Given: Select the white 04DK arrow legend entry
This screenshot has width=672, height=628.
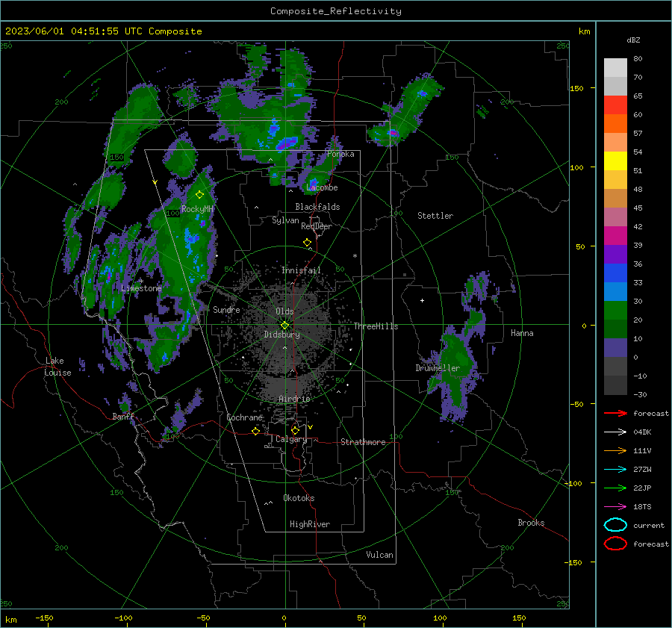Looking at the screenshot, I should pyautogui.click(x=615, y=432).
